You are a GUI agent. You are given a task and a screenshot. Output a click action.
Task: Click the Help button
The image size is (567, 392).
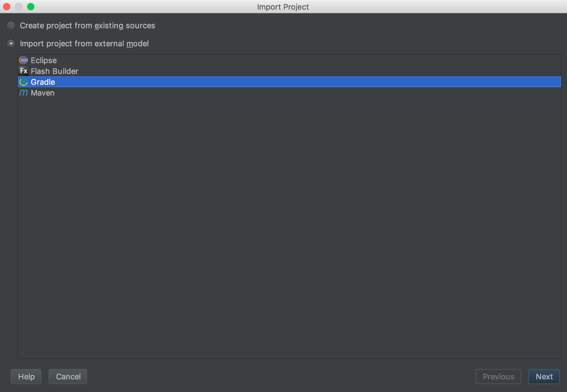(26, 376)
